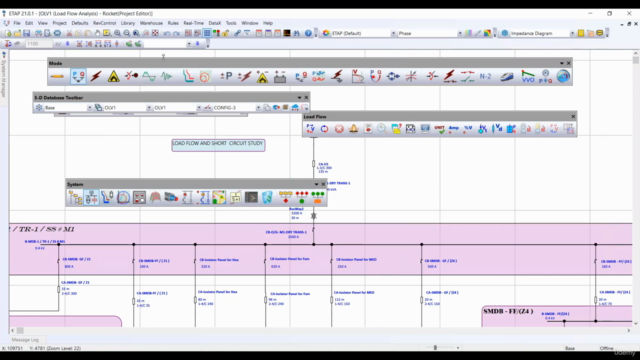Select Harmonic Analysis sine wave mode
Viewport: 640px width, 360px height.
pyautogui.click(x=149, y=76)
